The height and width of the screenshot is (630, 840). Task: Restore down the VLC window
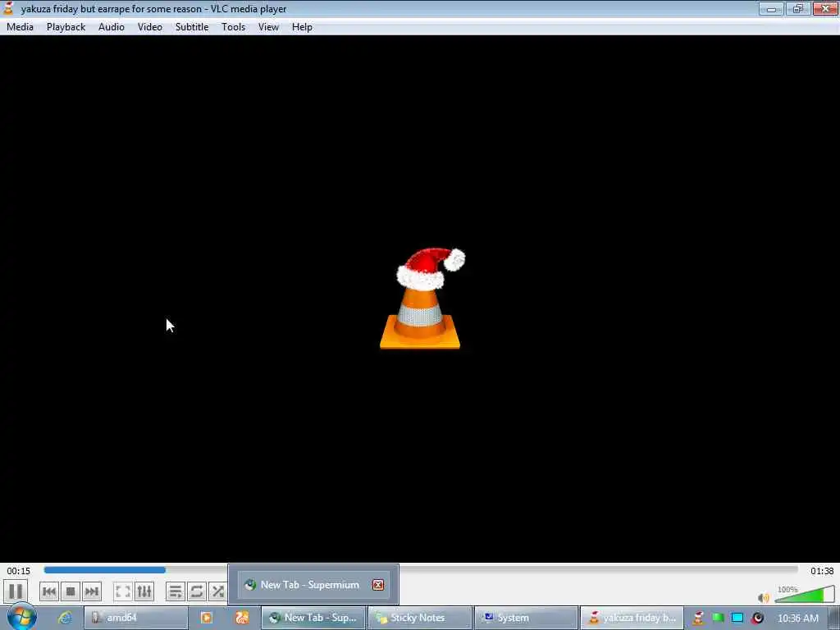(x=797, y=8)
